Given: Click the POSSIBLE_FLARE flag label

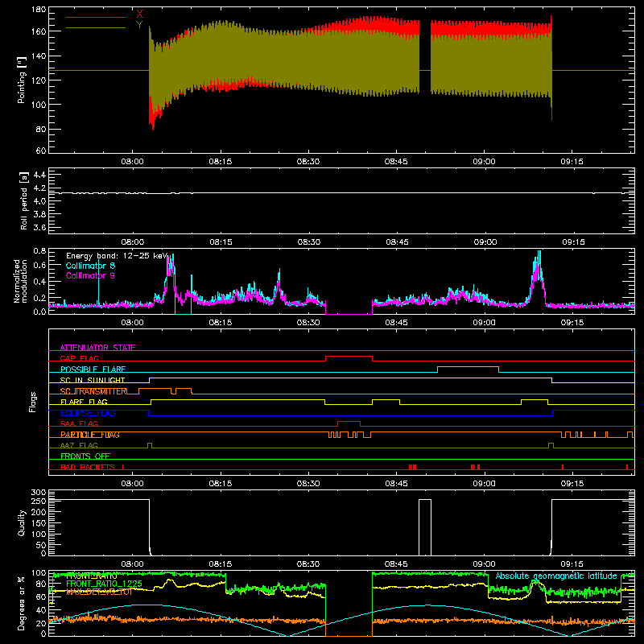Looking at the screenshot, I should (93, 369).
